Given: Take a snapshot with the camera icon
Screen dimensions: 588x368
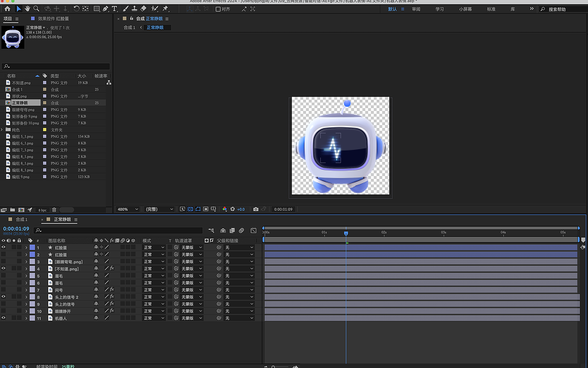Looking at the screenshot, I should tap(256, 209).
